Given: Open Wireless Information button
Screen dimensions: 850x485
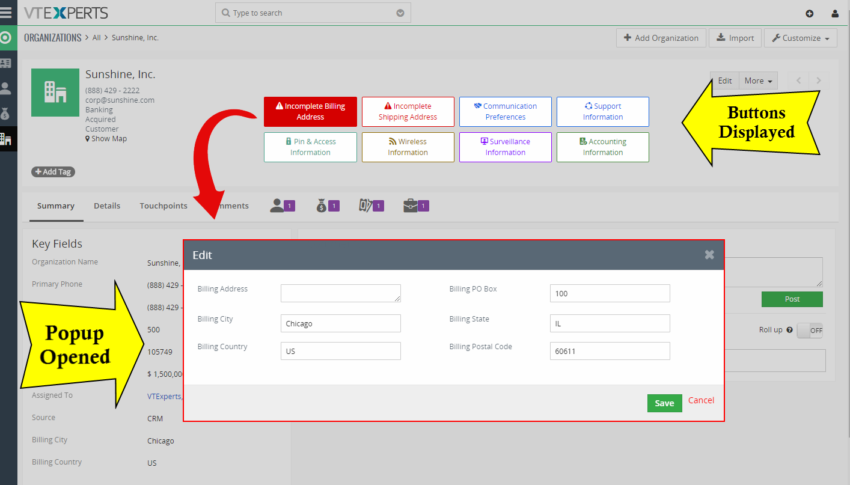Looking at the screenshot, I should click(408, 147).
